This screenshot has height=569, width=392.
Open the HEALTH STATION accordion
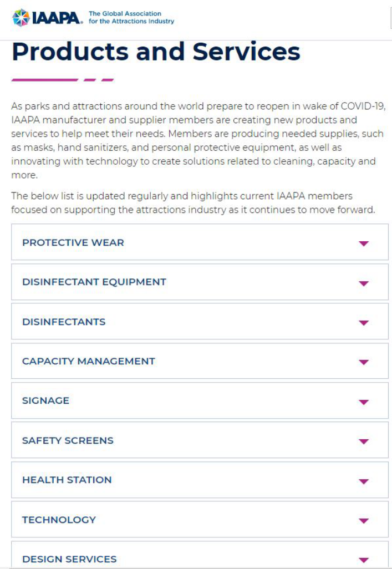pyautogui.click(x=67, y=480)
